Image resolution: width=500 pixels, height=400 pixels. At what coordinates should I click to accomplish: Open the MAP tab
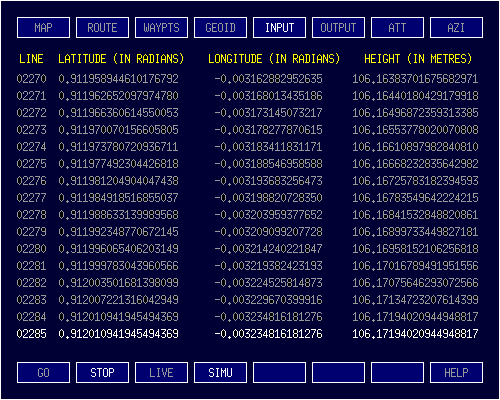click(43, 28)
